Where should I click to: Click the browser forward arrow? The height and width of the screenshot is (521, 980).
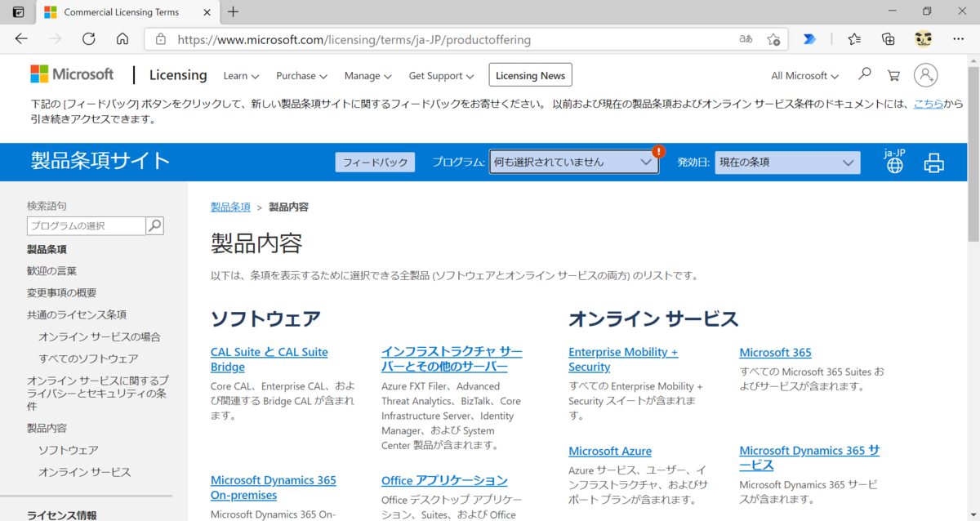pyautogui.click(x=56, y=38)
